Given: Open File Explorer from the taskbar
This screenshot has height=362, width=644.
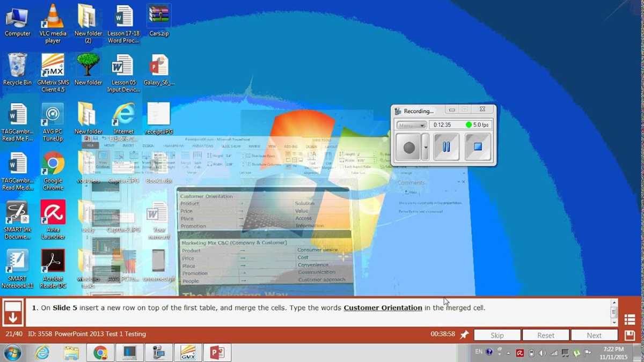Looking at the screenshot, I should [71, 353].
